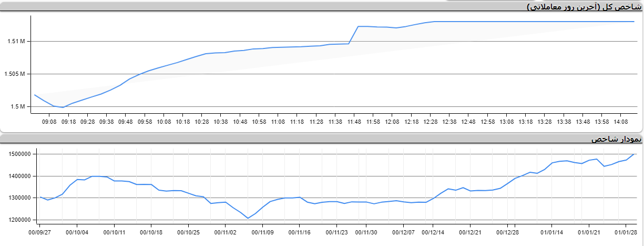
Task: Click the 'شاخص کل' top chart title
Action: click(x=585, y=7)
